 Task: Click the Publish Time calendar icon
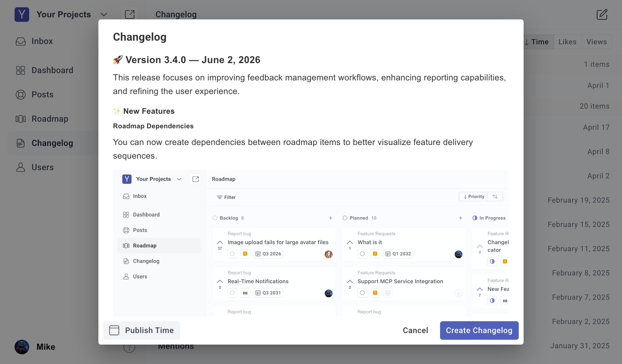114,330
